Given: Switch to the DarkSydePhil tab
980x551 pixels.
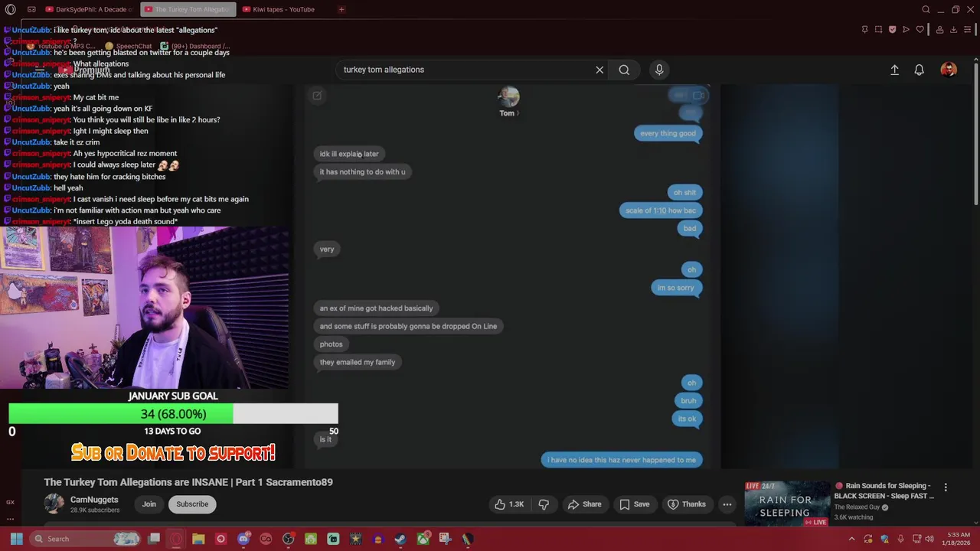Looking at the screenshot, I should 89,9.
